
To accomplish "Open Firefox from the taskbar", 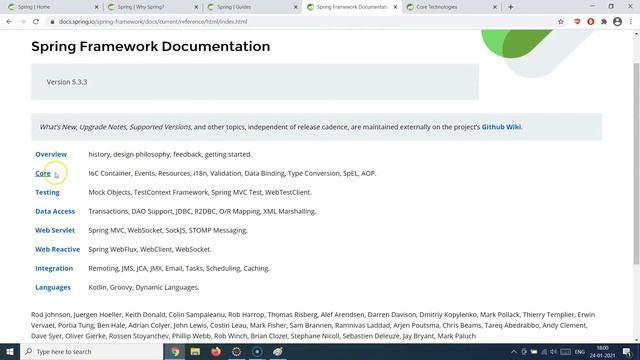I will [216, 351].
